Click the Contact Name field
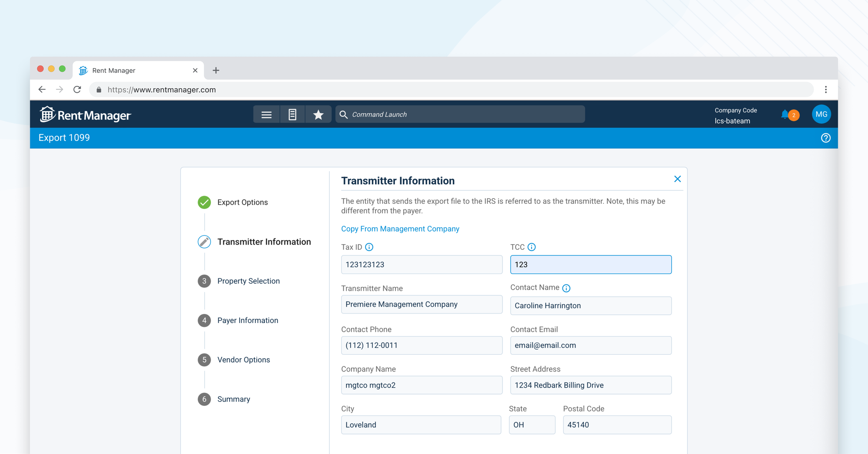Viewport: 868px width, 454px height. pos(591,306)
